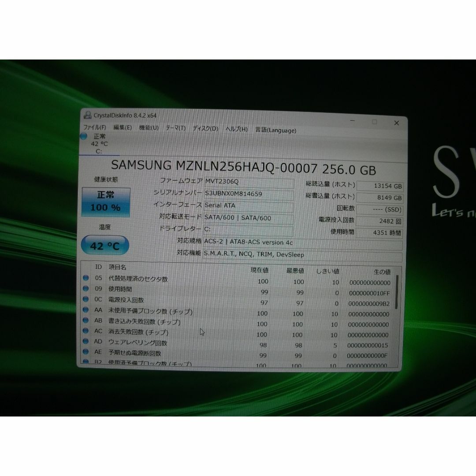Click status dot for attribute 05
The height and width of the screenshot is (476, 476).
pos(86,278)
